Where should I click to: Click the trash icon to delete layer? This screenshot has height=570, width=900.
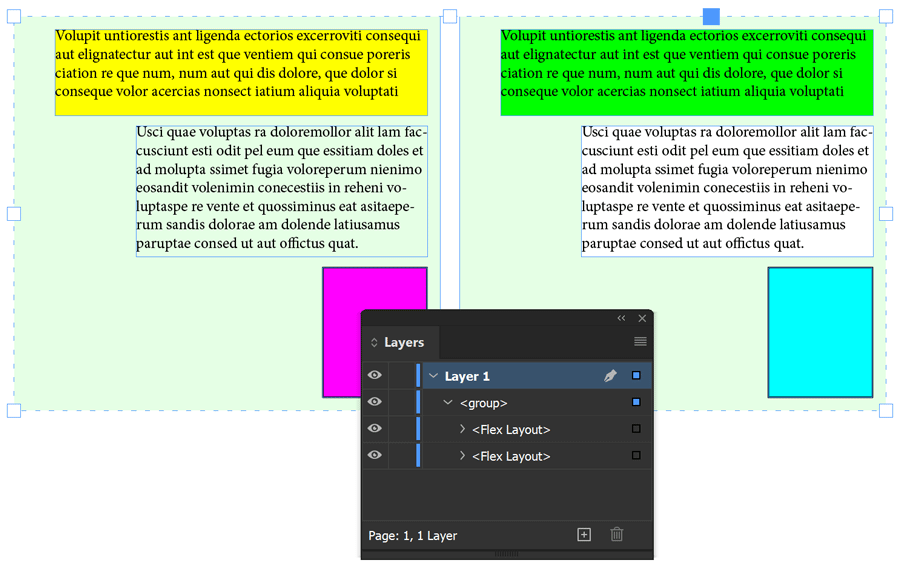click(617, 535)
